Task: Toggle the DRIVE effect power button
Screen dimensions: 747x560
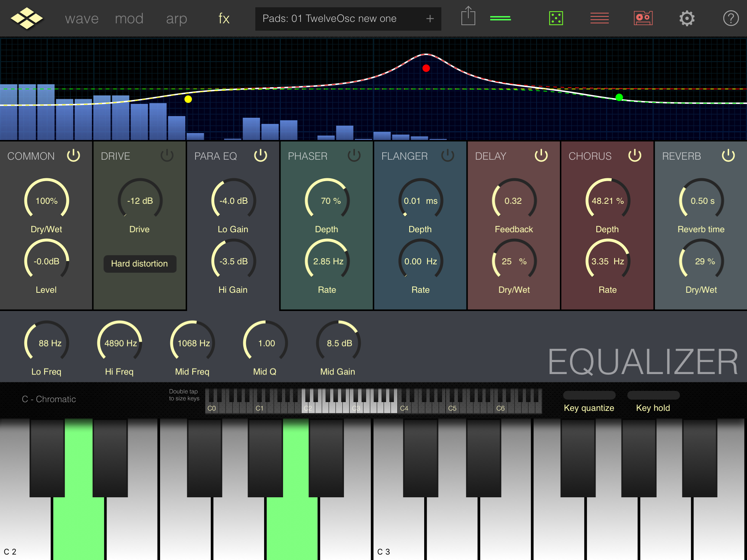Action: coord(167,156)
